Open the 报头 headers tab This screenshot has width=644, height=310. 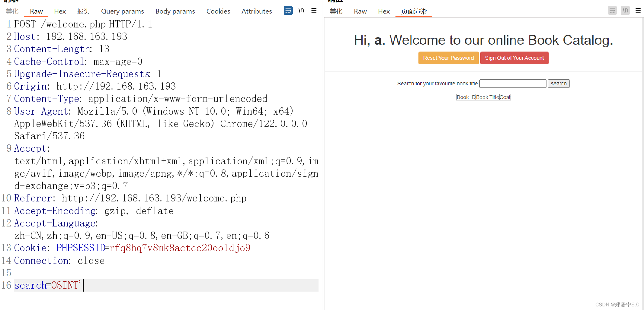(x=83, y=11)
